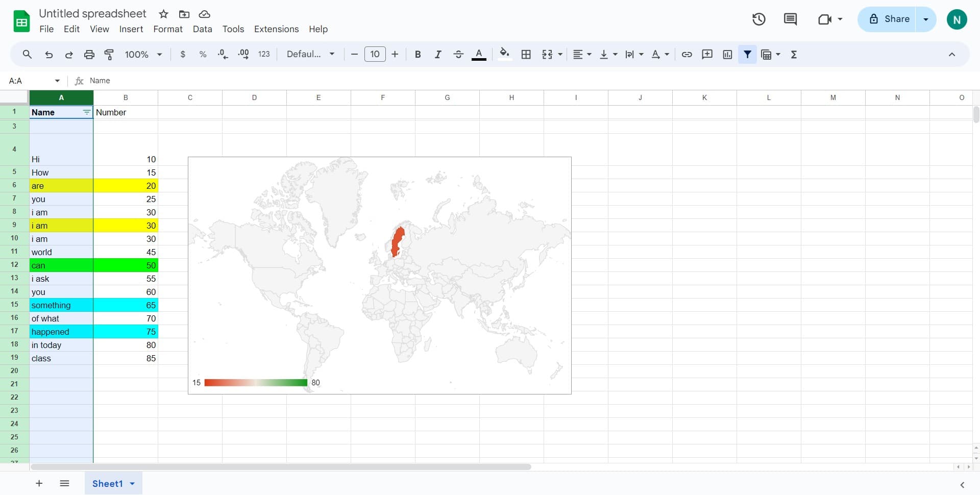This screenshot has height=495, width=980.
Task: Apply strikethrough formatting
Action: pos(458,54)
